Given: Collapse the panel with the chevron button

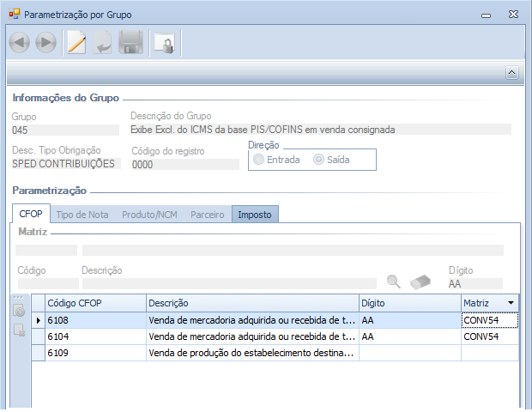Looking at the screenshot, I should pos(511,73).
